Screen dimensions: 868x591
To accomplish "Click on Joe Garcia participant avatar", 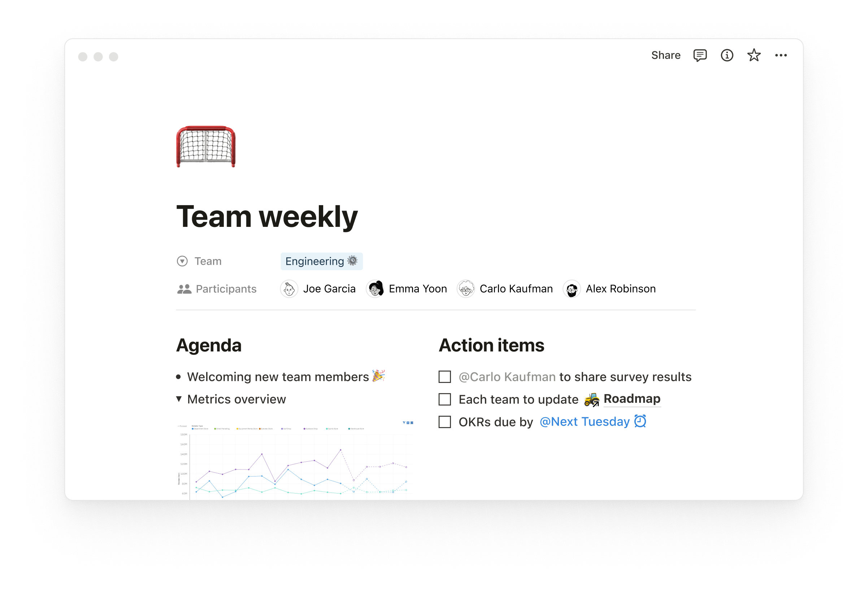I will pos(289,288).
